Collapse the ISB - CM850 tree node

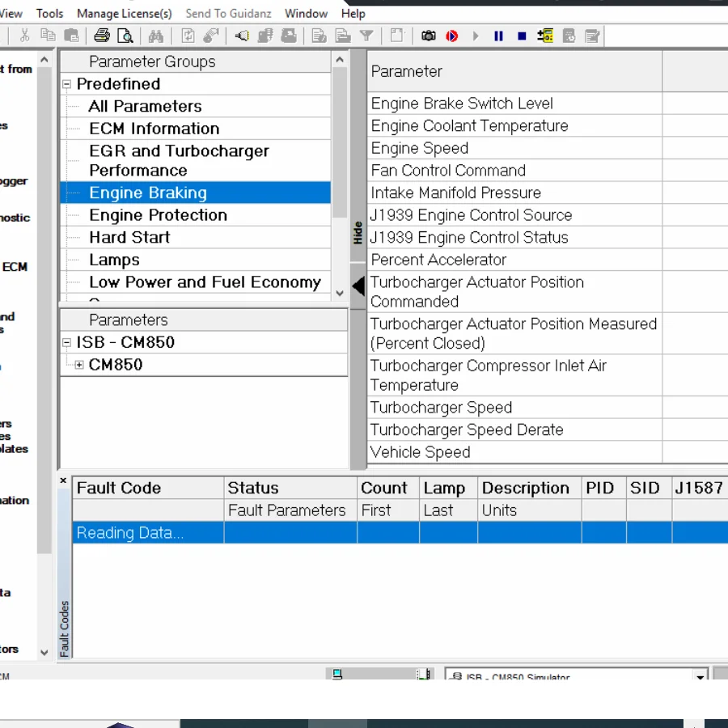[67, 343]
